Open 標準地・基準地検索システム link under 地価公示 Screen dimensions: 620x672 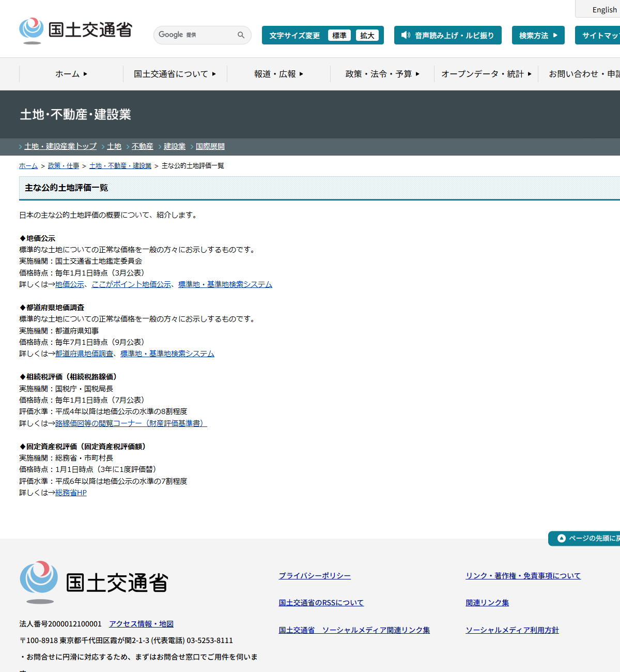click(x=225, y=284)
